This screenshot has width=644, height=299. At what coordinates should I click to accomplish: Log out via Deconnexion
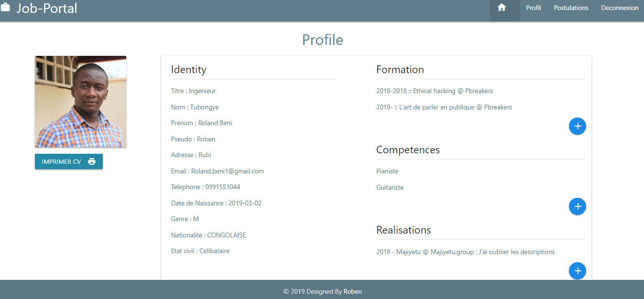click(x=620, y=8)
